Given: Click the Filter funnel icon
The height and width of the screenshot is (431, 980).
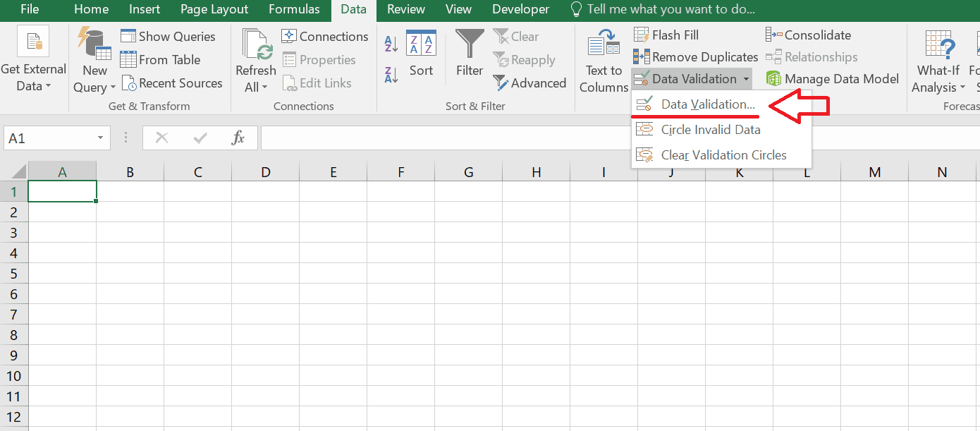Looking at the screenshot, I should click(x=469, y=44).
